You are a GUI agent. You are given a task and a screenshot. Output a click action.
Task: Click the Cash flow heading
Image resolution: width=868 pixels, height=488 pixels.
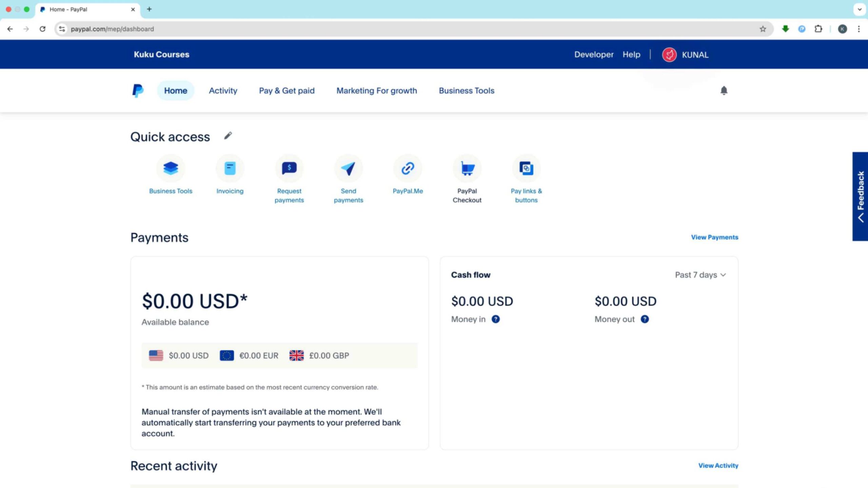471,275
